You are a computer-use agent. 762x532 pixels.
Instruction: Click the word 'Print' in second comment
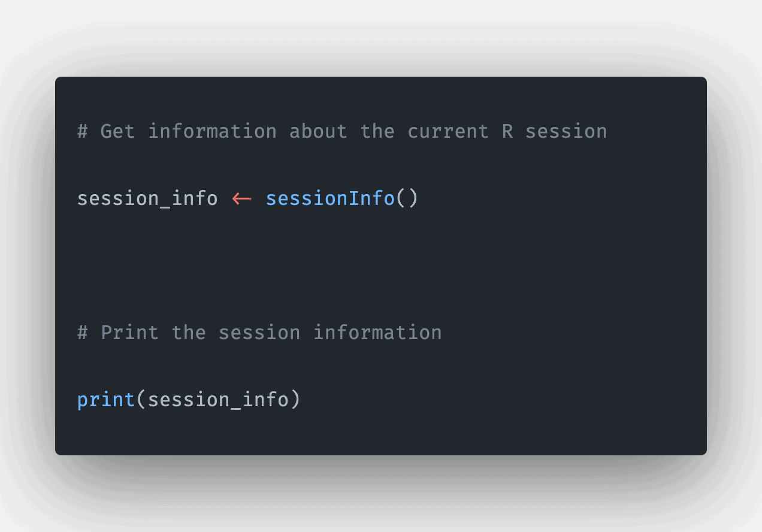click(129, 332)
